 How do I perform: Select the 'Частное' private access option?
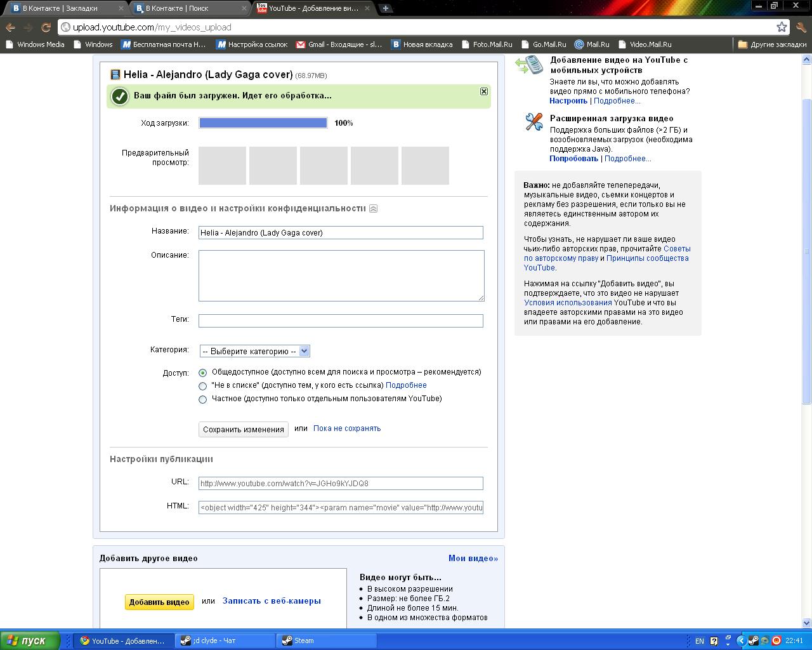[203, 399]
